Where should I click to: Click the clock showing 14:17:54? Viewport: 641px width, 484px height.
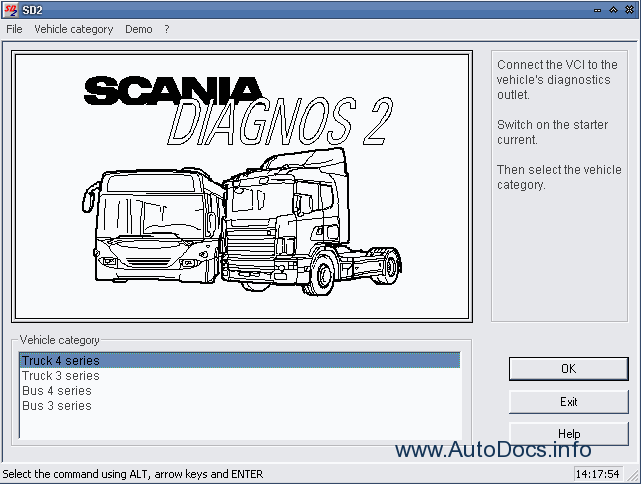click(x=598, y=474)
